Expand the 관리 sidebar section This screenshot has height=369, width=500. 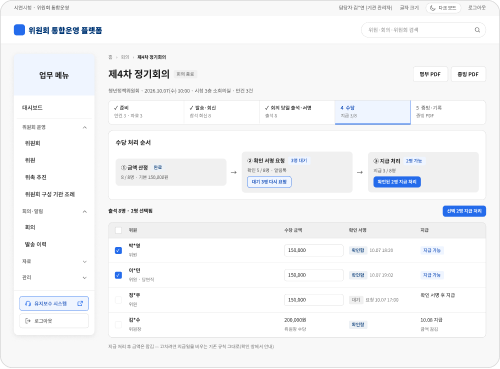85,278
